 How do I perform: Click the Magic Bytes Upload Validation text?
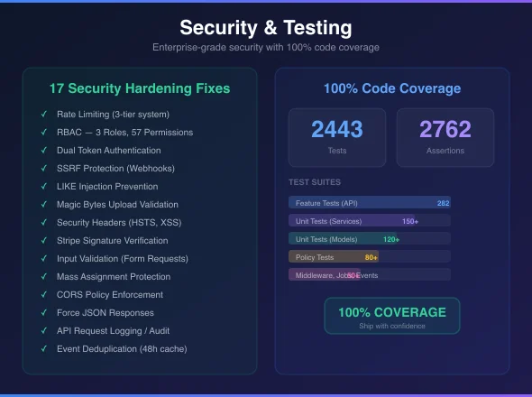coord(117,205)
